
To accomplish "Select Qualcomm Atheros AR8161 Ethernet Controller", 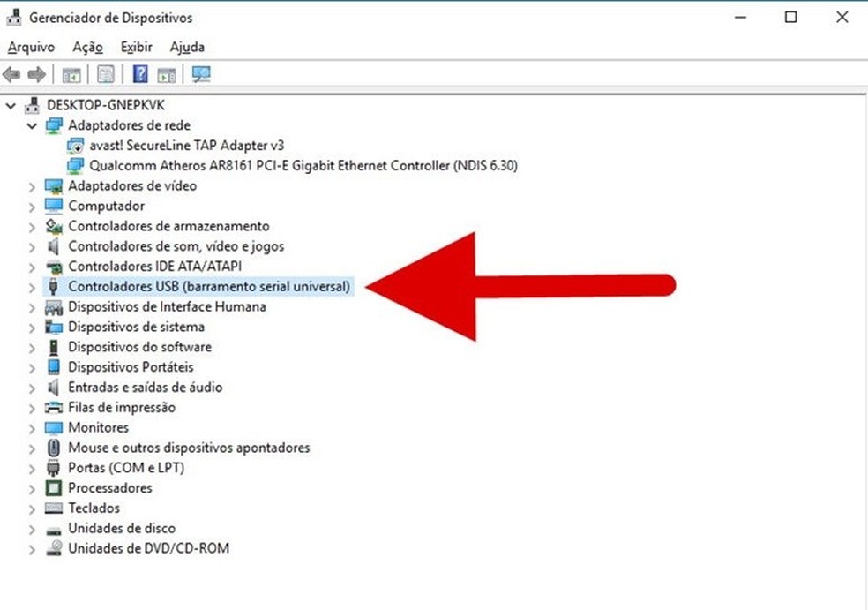I will (x=303, y=166).
